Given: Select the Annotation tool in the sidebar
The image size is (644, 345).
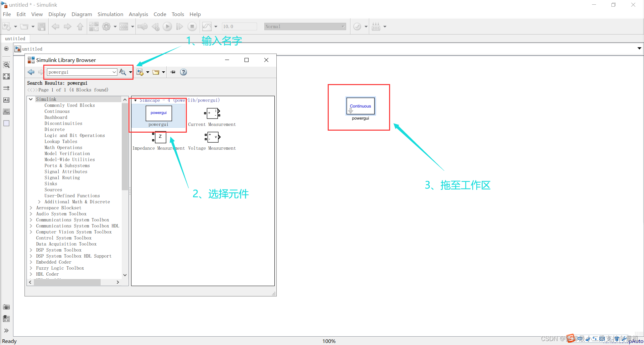Looking at the screenshot, I should click(x=6, y=100).
